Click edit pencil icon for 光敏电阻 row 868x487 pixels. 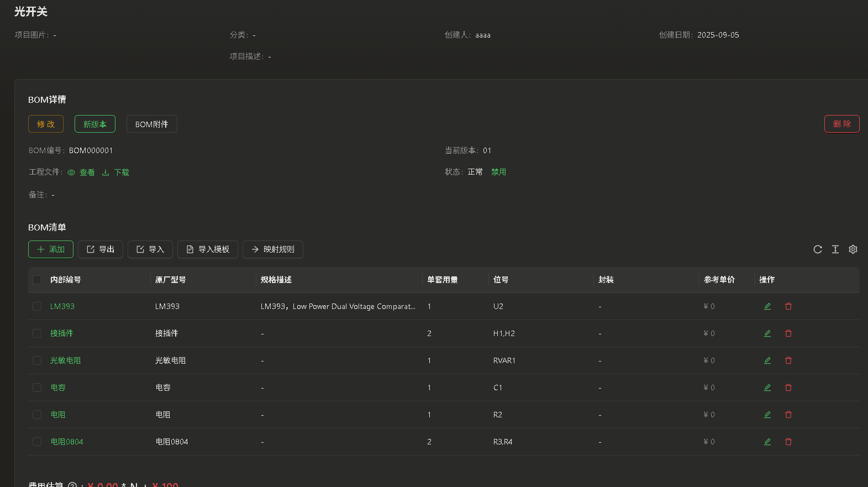(767, 360)
